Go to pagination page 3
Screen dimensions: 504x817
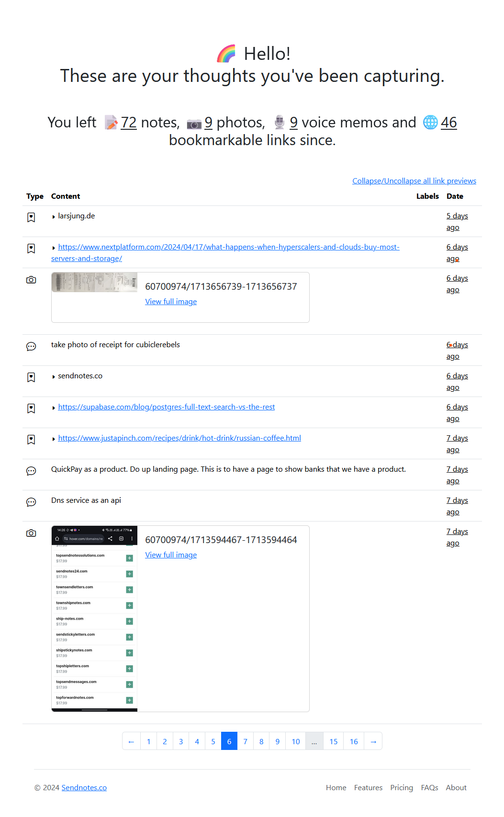(181, 741)
